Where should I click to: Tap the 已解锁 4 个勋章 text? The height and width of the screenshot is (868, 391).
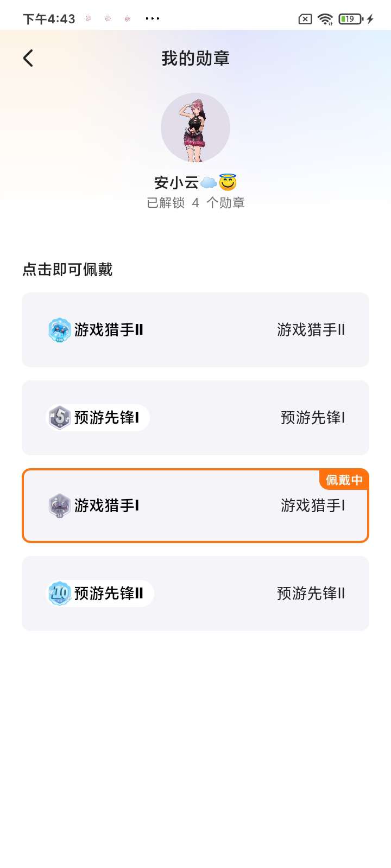(x=195, y=203)
